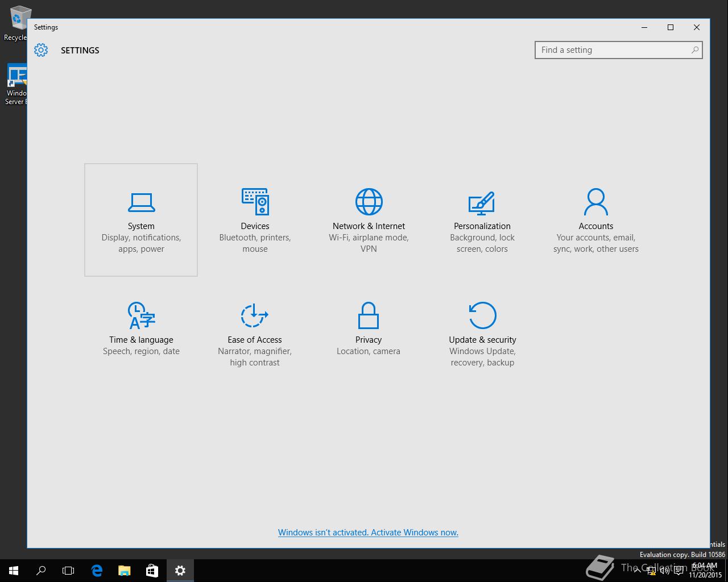Click Activate Windows now link
Viewport: 728px width, 582px height.
pyautogui.click(x=368, y=533)
